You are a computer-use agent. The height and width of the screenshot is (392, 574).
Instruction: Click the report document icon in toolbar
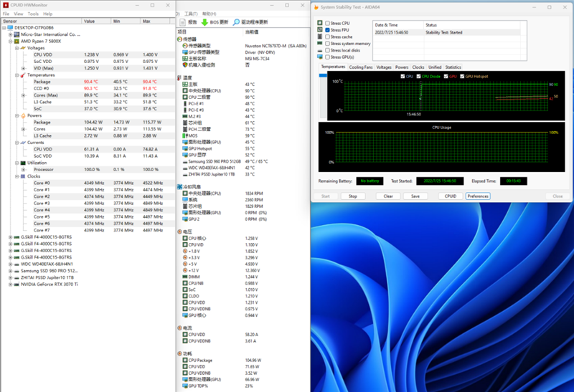pyautogui.click(x=183, y=22)
